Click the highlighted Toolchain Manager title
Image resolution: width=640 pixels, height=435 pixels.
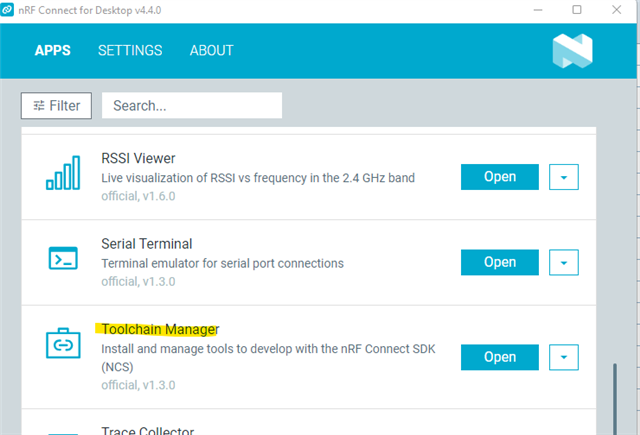(x=160, y=329)
